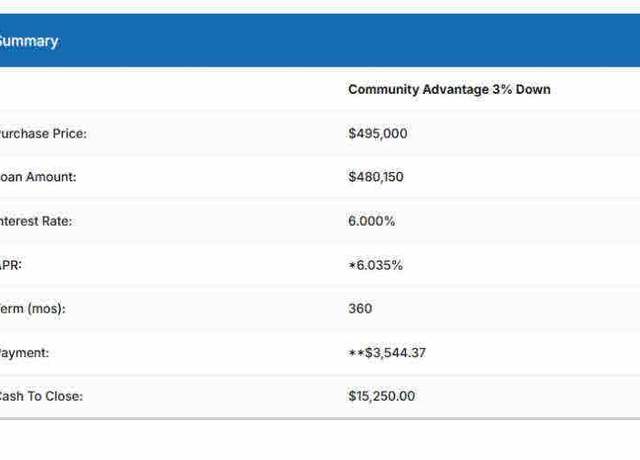Viewport: 640px width, 460px height.
Task: Select the Community Advantage 3% Down heading
Action: coord(449,89)
